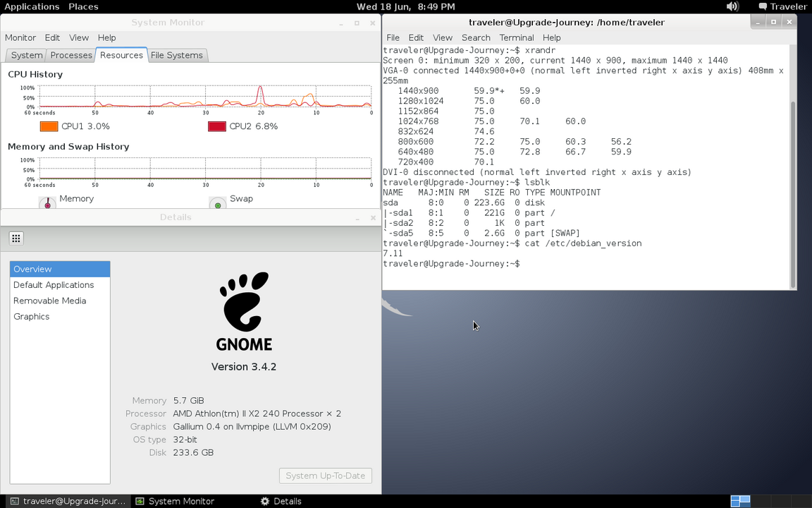
Task: Click the "CPU1 3.0%" label
Action: [x=85, y=126]
